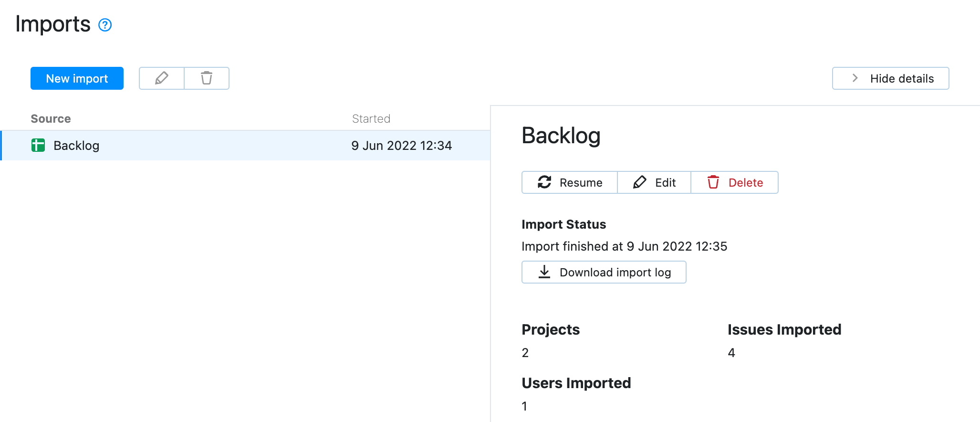Click the Imports page title
Screen dimensions: 980x422
point(53,24)
